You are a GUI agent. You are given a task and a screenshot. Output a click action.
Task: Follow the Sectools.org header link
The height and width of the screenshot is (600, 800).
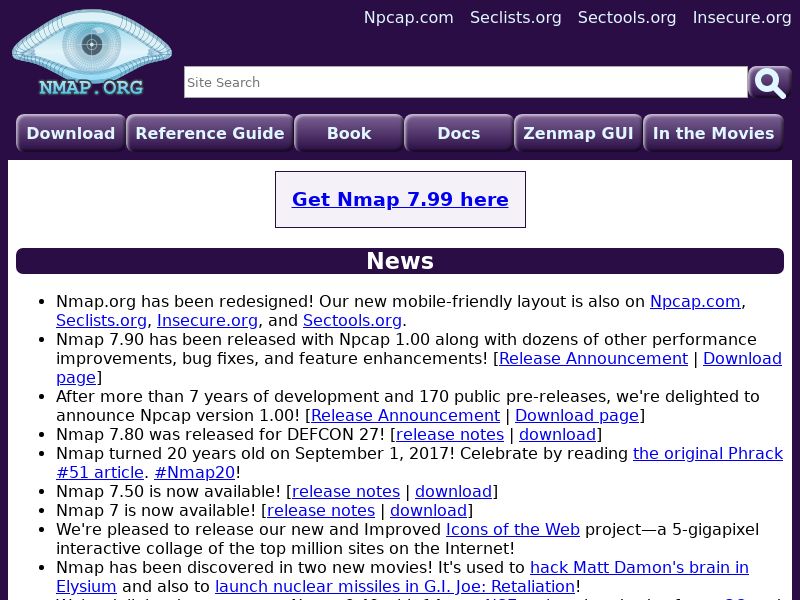pyautogui.click(x=627, y=17)
